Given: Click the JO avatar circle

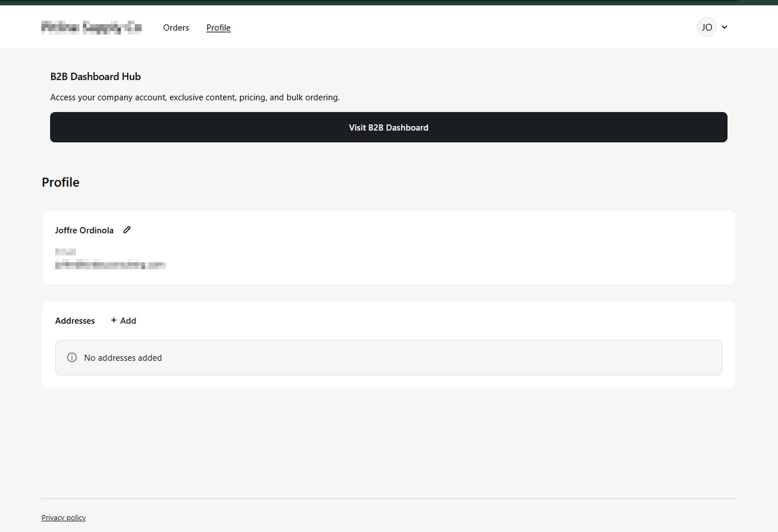Looking at the screenshot, I should (706, 27).
